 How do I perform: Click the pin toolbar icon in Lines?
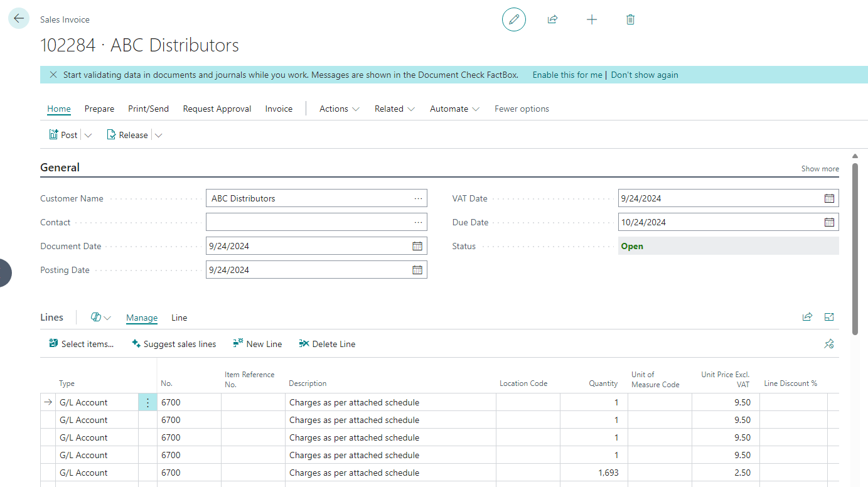tap(829, 344)
